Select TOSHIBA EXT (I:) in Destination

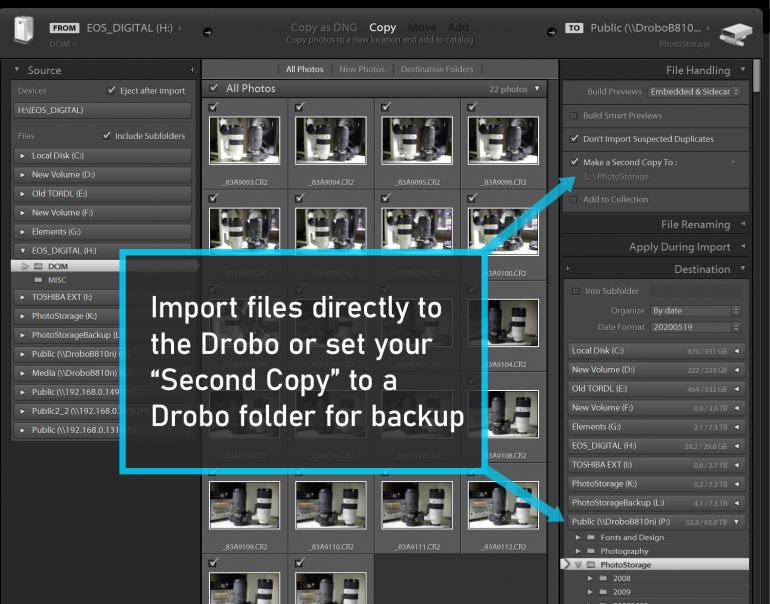[x=656, y=465]
